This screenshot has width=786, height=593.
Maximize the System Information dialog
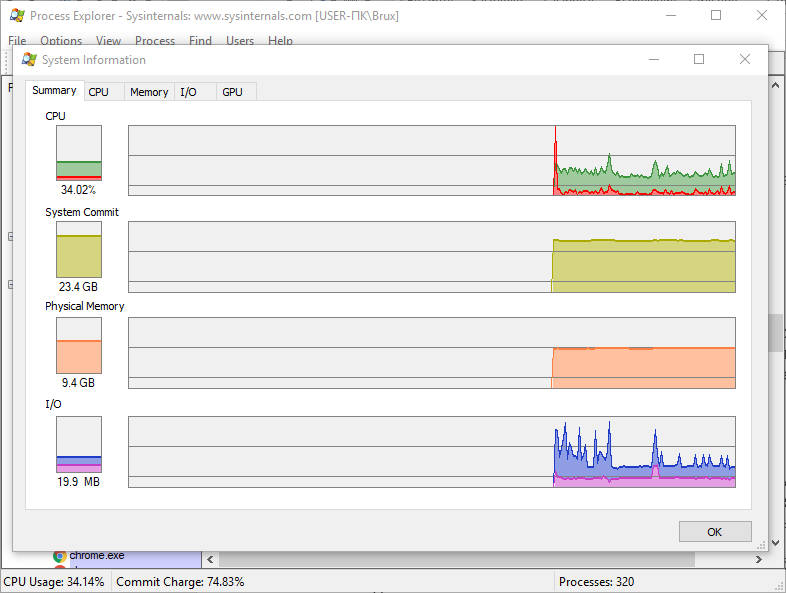pos(699,60)
